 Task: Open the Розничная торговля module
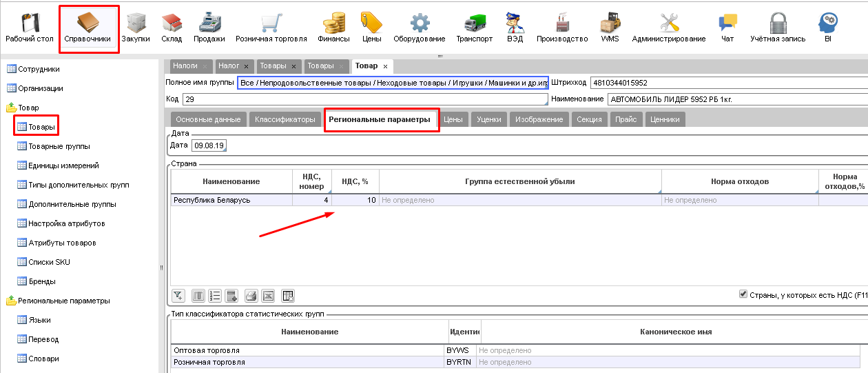(x=271, y=28)
